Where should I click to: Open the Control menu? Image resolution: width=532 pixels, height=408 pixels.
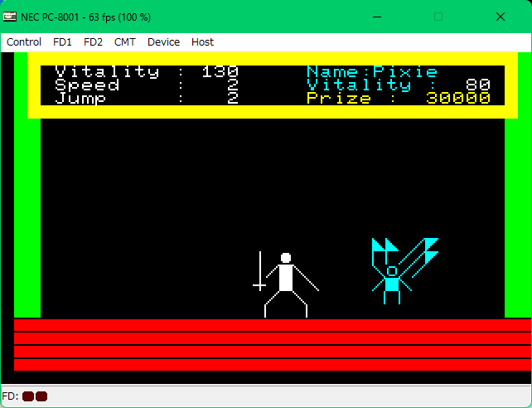click(x=24, y=41)
